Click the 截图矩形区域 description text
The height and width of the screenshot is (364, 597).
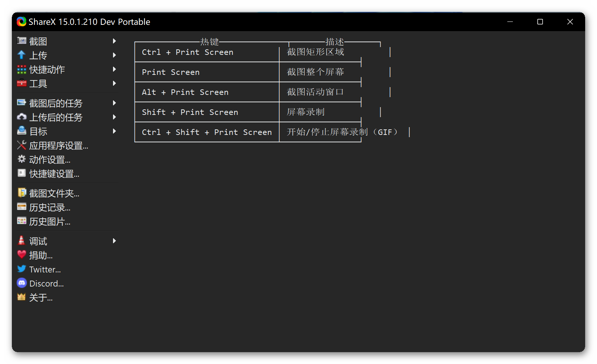tap(315, 52)
